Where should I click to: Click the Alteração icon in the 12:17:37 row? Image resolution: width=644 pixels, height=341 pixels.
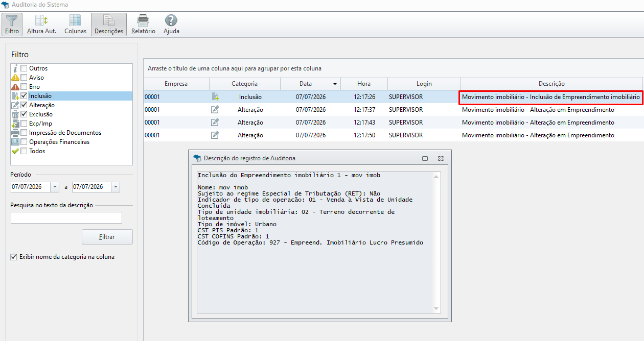click(x=215, y=109)
